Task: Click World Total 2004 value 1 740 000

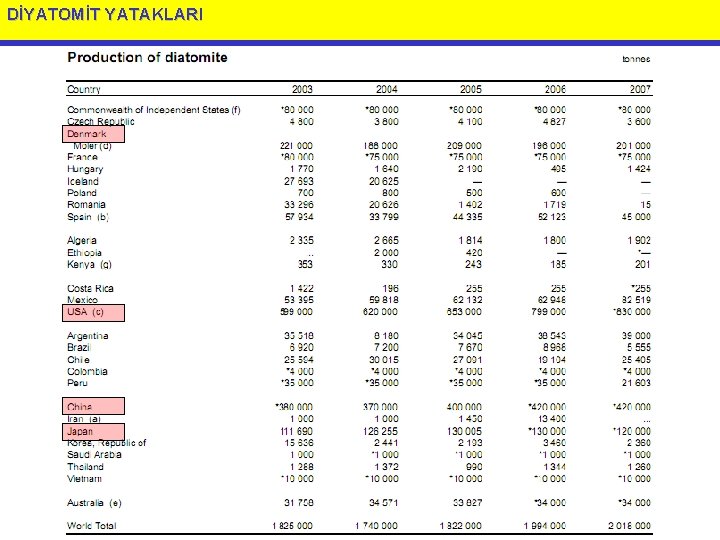Action: click(377, 526)
